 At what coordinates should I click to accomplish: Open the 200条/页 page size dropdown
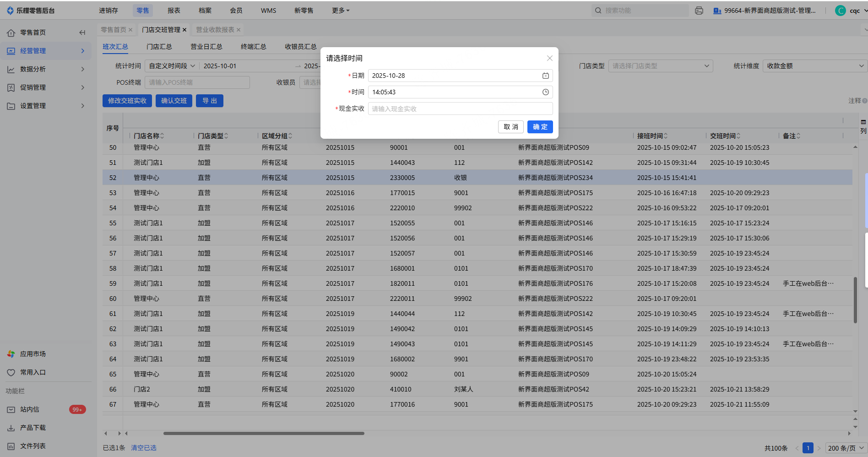tap(845, 448)
